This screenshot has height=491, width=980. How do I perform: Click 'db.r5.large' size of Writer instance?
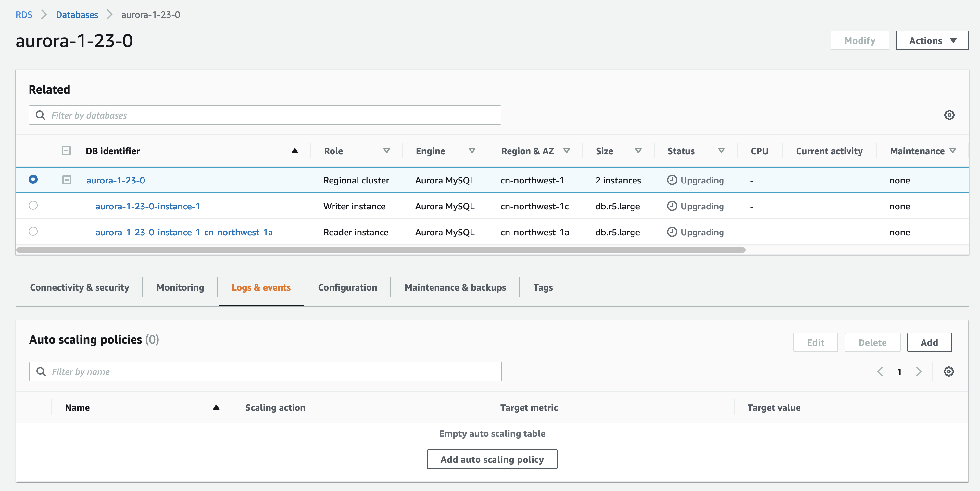(617, 206)
